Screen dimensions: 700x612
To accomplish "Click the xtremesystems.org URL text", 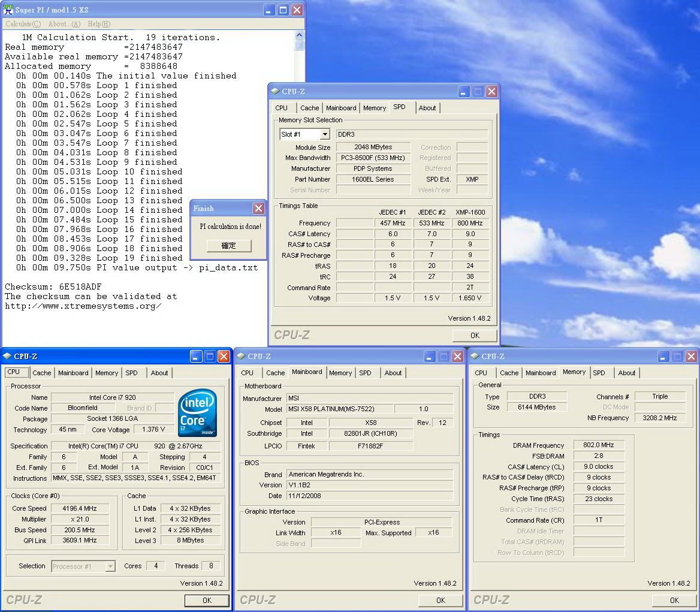I will [83, 306].
